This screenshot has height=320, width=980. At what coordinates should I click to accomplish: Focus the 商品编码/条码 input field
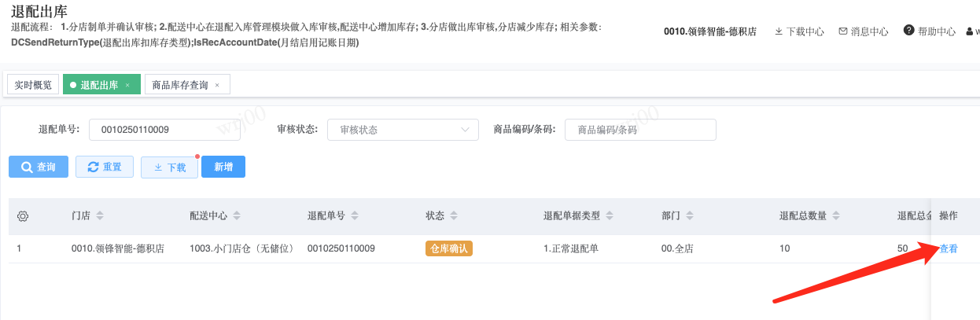click(640, 130)
